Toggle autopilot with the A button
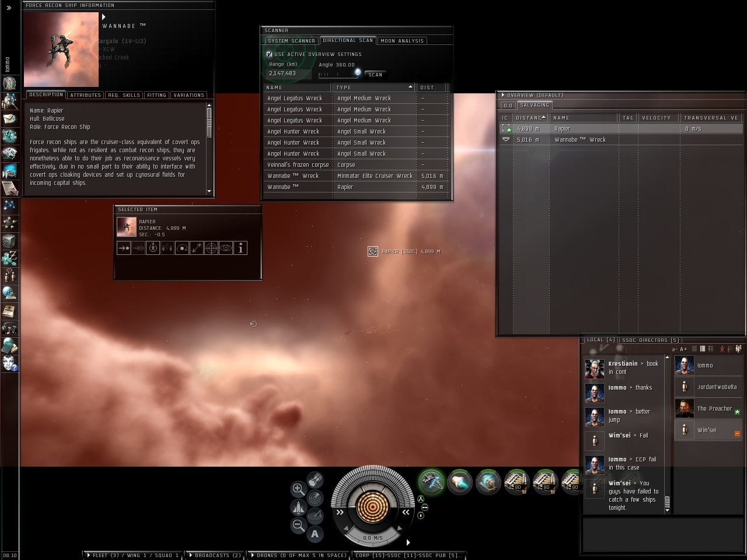 click(x=315, y=533)
